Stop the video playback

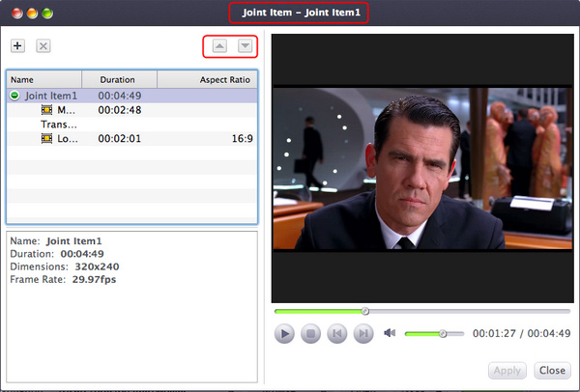point(310,334)
